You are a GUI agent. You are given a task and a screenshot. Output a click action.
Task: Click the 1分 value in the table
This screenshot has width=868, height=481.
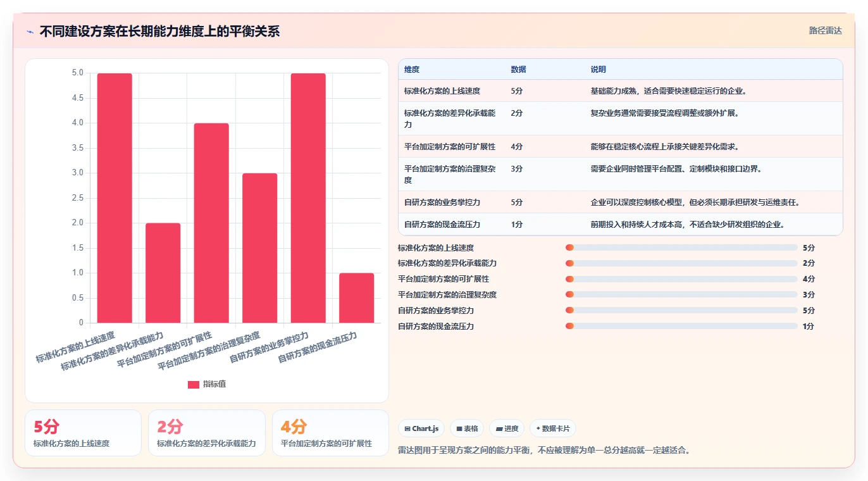[x=517, y=225]
